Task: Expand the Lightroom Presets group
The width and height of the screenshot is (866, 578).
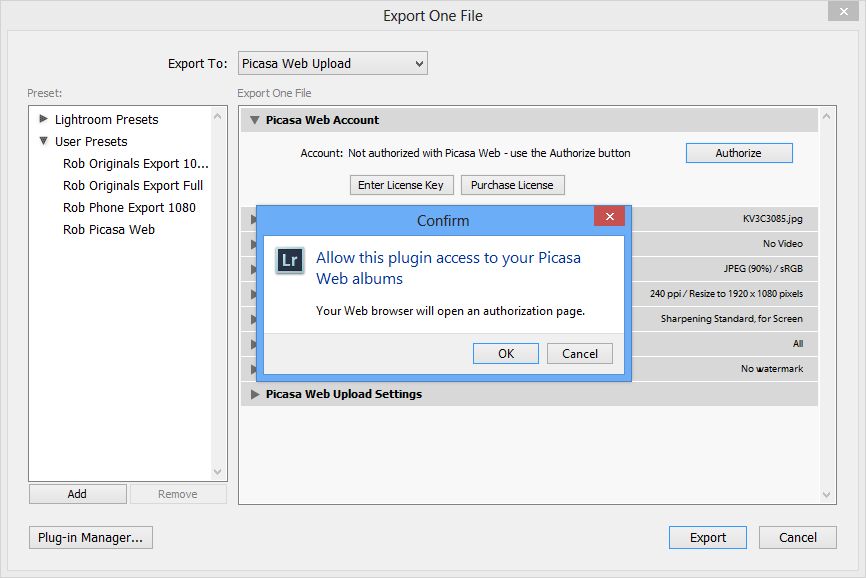Action: click(43, 119)
